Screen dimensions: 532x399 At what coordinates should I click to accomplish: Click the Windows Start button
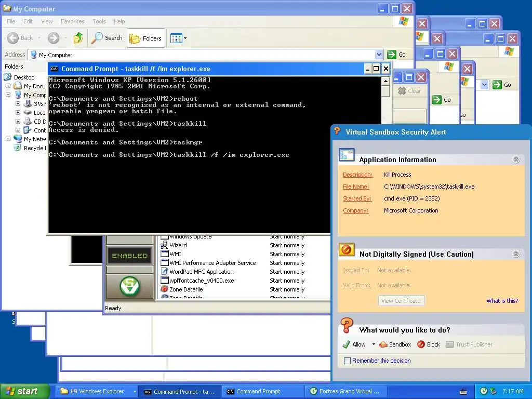tap(24, 391)
